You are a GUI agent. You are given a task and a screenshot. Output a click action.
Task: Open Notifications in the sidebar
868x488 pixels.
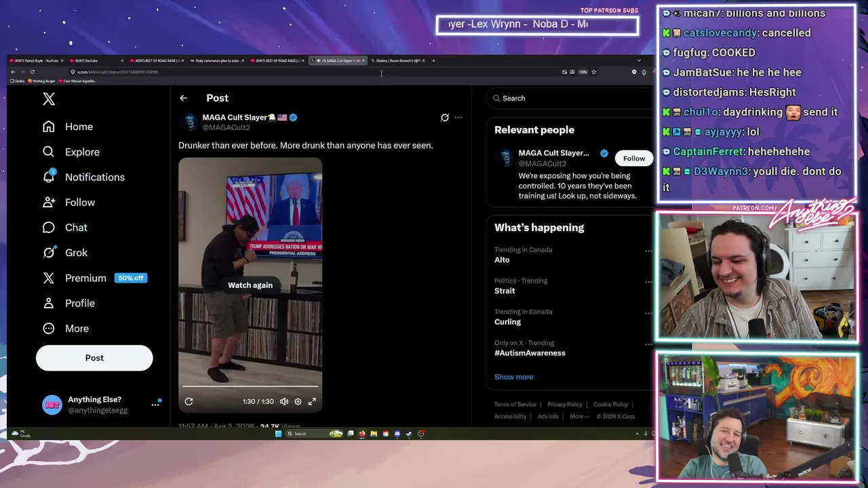tap(83, 177)
